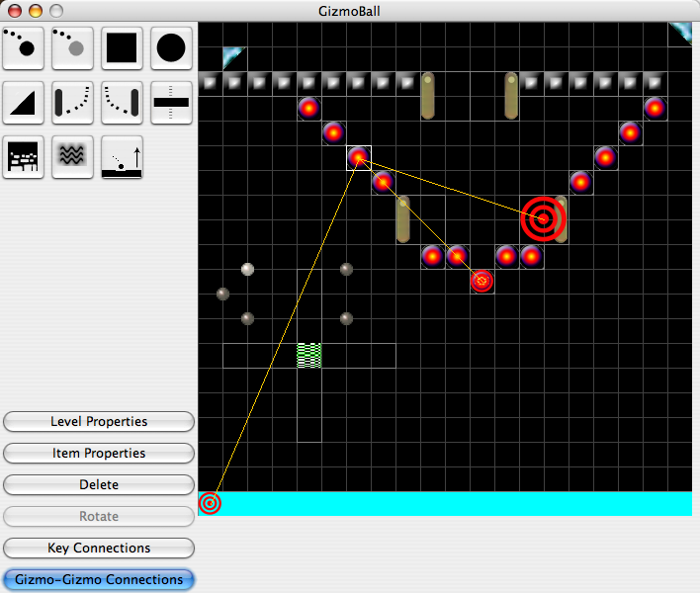Pick the wavy lines gizmo tool
This screenshot has width=700, height=593.
pos(72,156)
